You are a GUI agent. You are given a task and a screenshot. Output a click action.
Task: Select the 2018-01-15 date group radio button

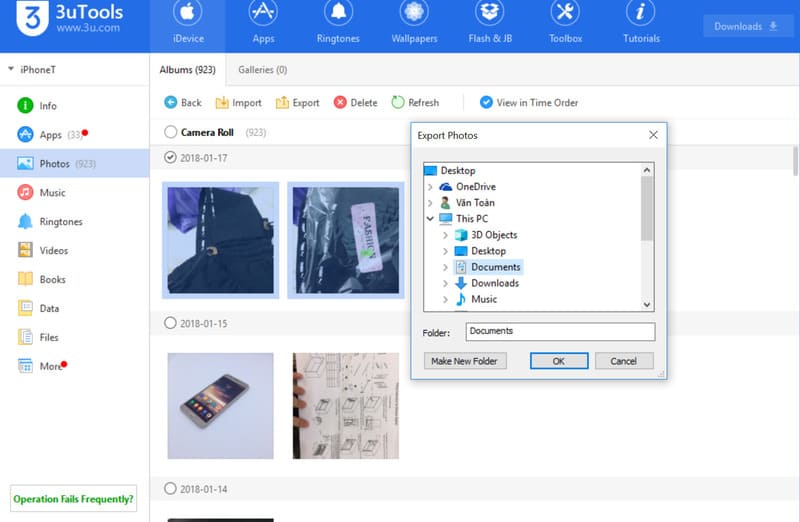(171, 323)
